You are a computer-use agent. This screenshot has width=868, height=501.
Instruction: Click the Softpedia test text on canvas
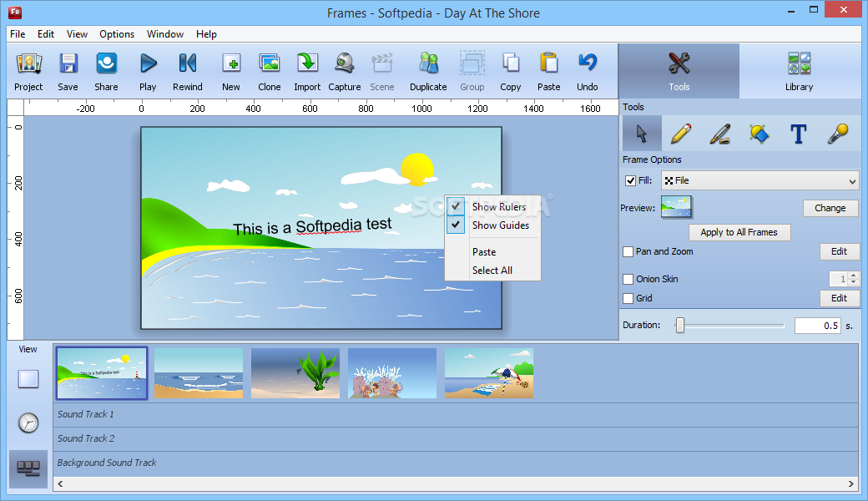point(312,227)
